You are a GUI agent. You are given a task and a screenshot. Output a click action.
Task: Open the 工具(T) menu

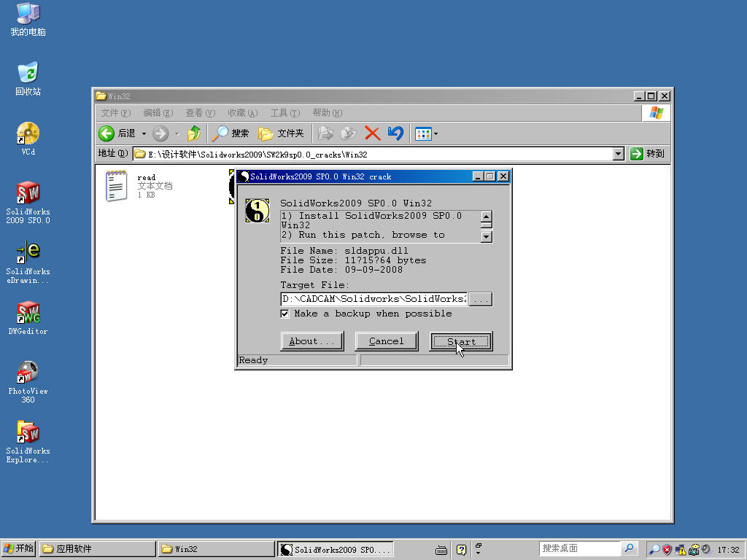(x=285, y=113)
